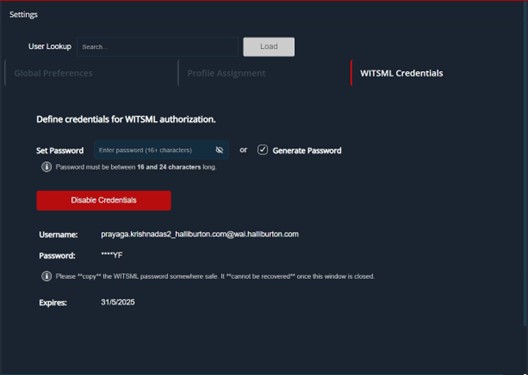Focus the Set Password input field

tap(162, 150)
